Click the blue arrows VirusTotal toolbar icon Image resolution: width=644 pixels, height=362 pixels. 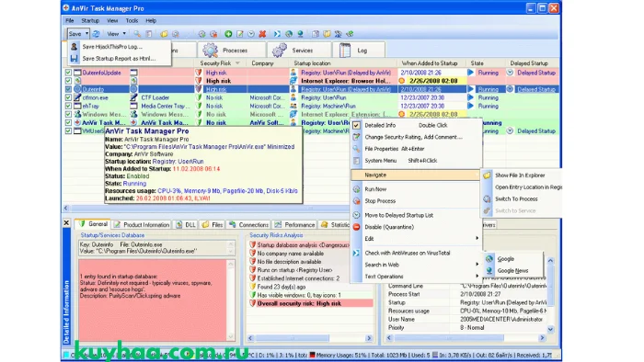pyautogui.click(x=277, y=34)
